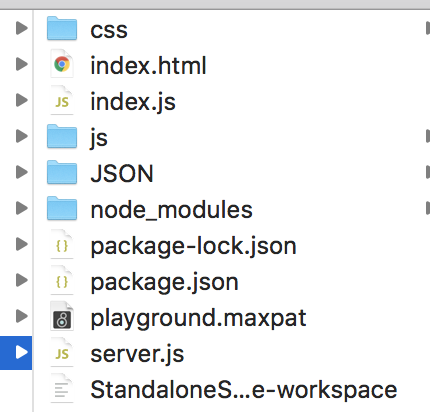Click the document icon for the StandaloneS workspace file

[x=62, y=388]
